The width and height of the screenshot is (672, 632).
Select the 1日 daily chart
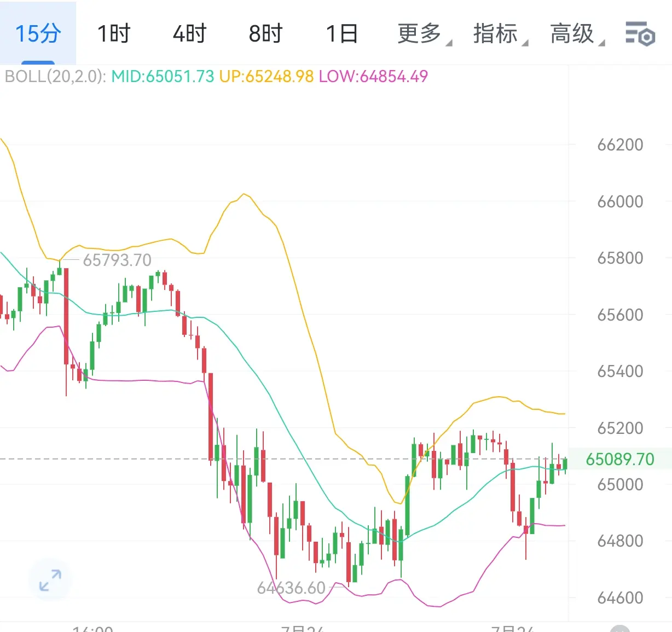point(342,34)
